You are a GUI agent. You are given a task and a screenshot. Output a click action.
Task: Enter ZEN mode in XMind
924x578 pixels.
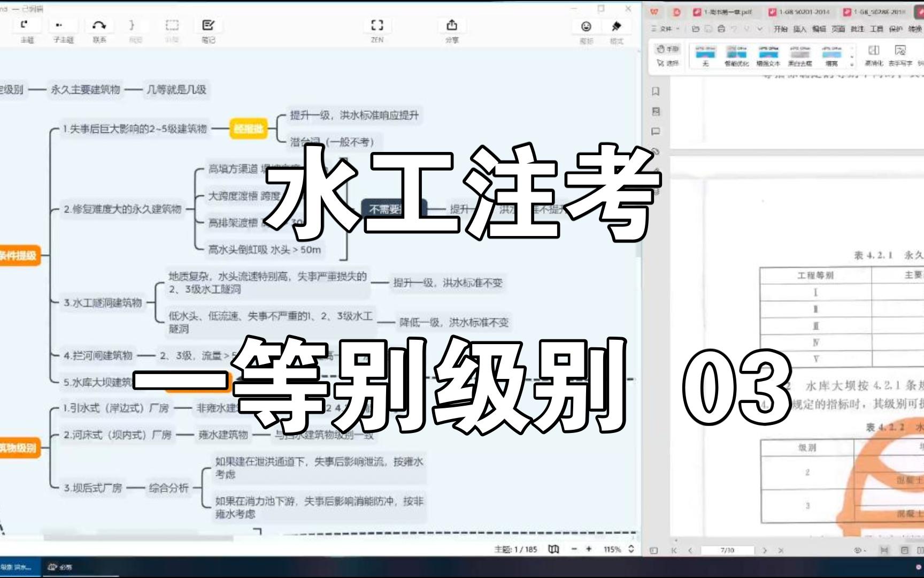377,31
